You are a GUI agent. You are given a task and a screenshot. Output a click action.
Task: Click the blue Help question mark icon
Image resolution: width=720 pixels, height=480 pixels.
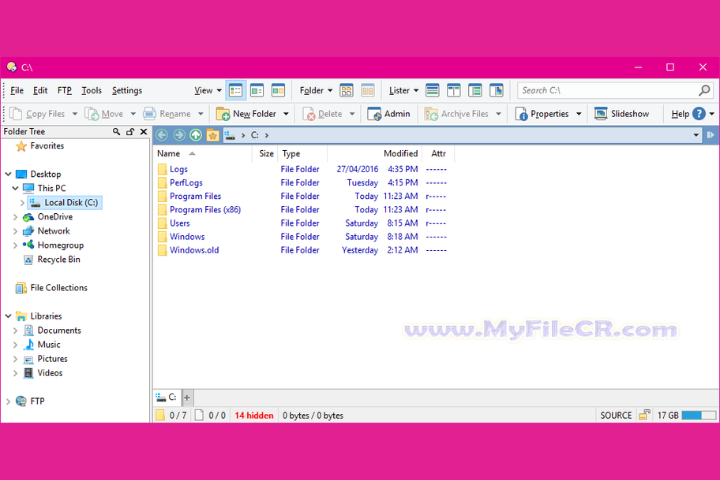[x=698, y=114]
